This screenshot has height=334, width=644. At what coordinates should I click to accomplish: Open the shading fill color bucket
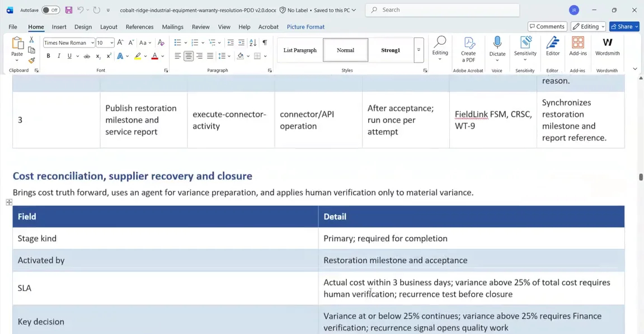tap(240, 56)
